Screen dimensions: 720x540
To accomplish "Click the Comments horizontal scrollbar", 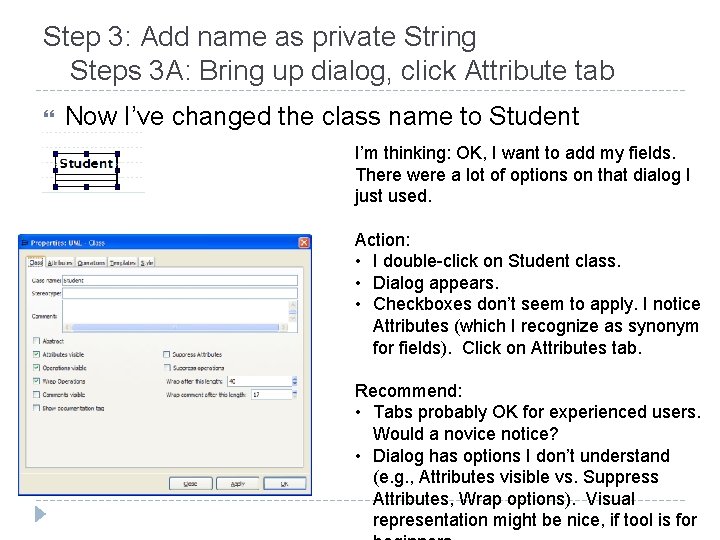I will tap(175, 327).
